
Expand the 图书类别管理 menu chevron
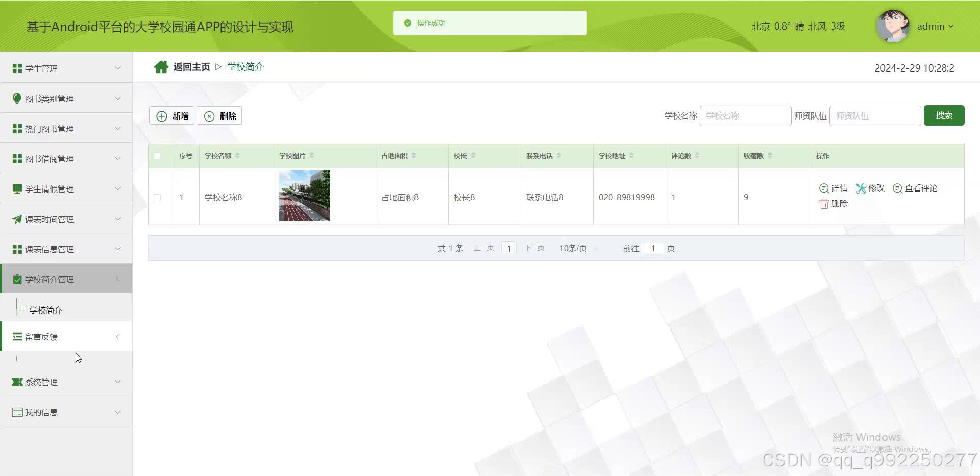pos(118,98)
